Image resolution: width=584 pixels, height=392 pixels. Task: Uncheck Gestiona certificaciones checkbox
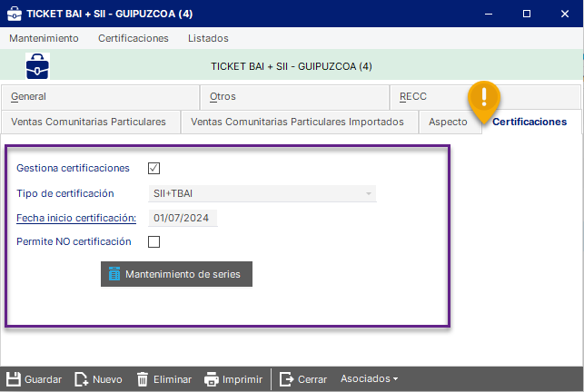tap(153, 168)
